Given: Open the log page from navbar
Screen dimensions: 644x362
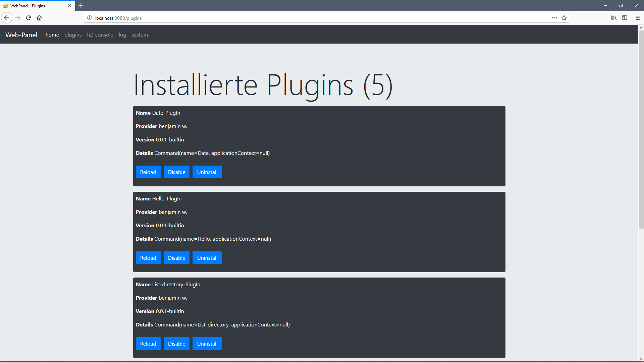Looking at the screenshot, I should click(122, 35).
